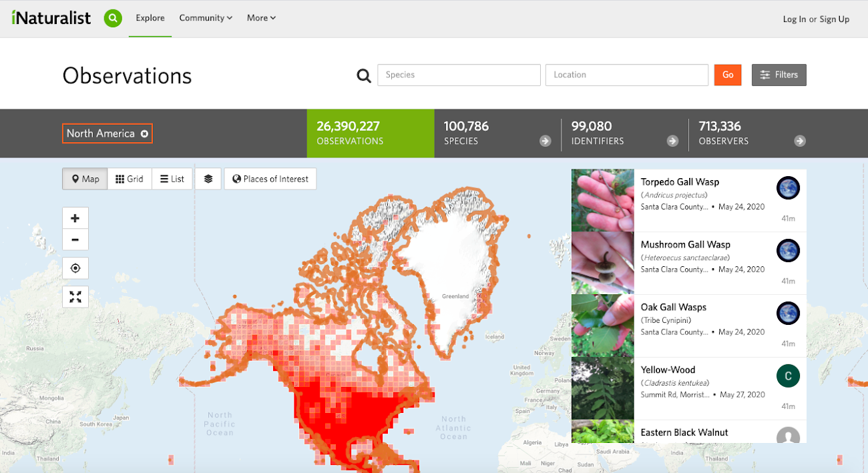Click the May 27, 2020 date

click(x=742, y=395)
